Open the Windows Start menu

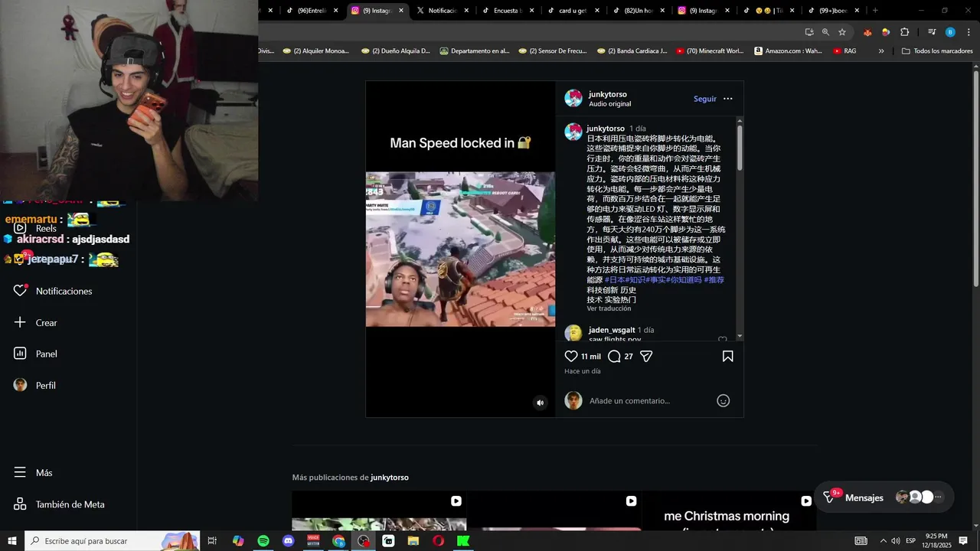tap(12, 541)
